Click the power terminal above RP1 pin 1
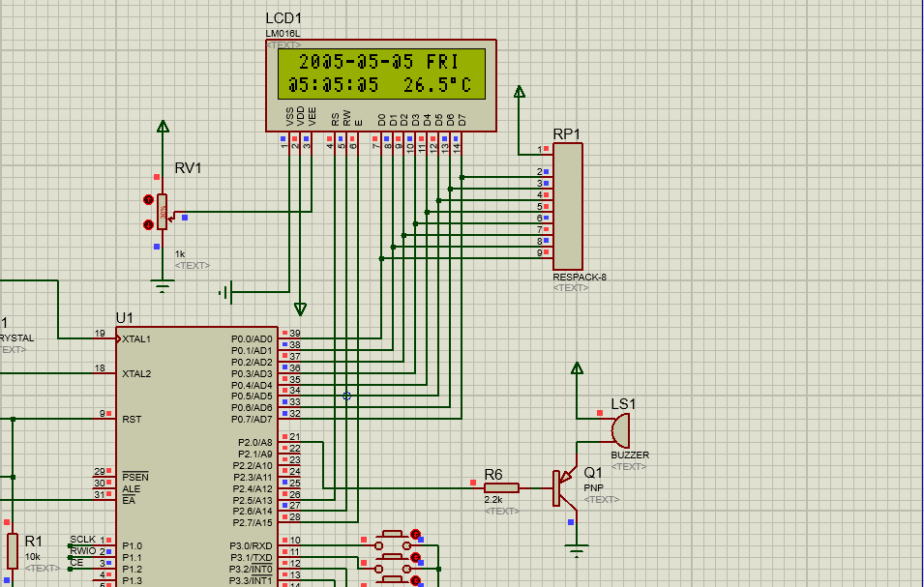Image resolution: width=924 pixels, height=587 pixels. 520,91
